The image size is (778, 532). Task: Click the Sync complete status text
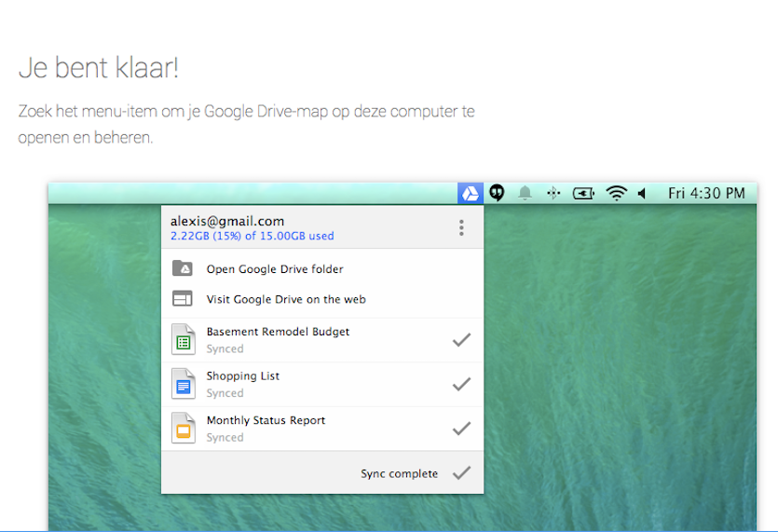pos(400,474)
